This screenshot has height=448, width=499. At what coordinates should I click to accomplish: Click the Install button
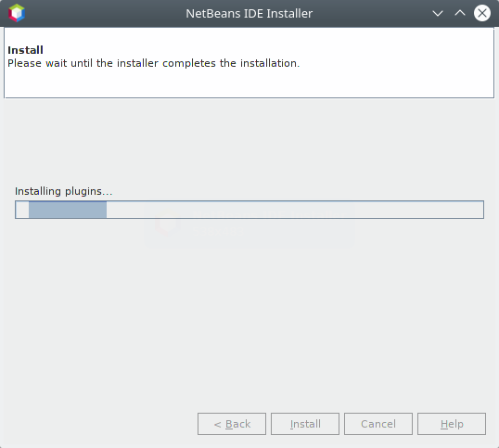pyautogui.click(x=305, y=424)
